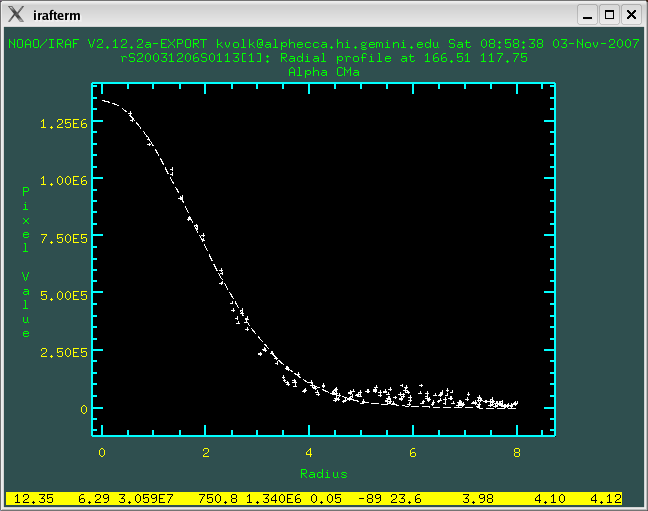Click the 'rS20031206S0113[1]' image name

(x=195, y=58)
